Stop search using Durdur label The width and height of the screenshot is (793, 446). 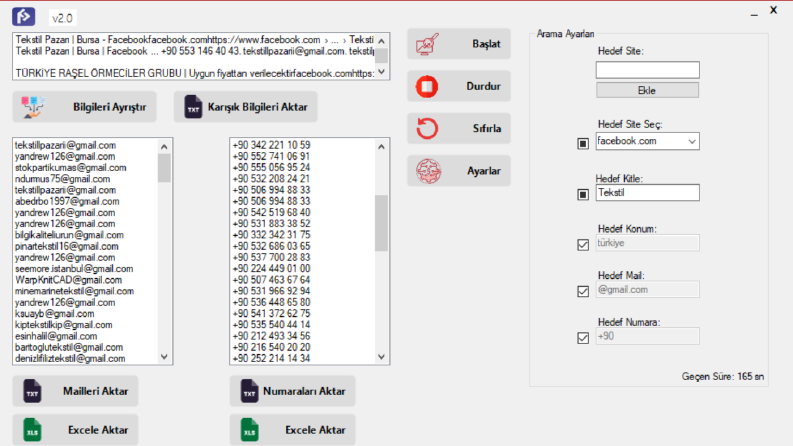point(483,86)
